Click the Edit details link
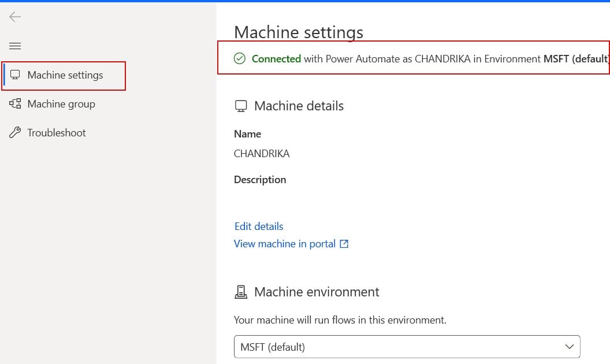Image resolution: width=610 pixels, height=364 pixels. (x=258, y=226)
